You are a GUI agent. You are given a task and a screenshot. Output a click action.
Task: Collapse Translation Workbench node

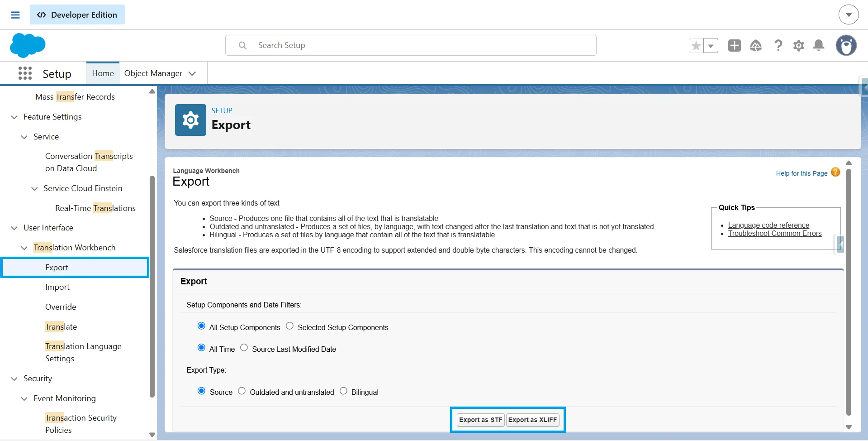[x=24, y=248]
